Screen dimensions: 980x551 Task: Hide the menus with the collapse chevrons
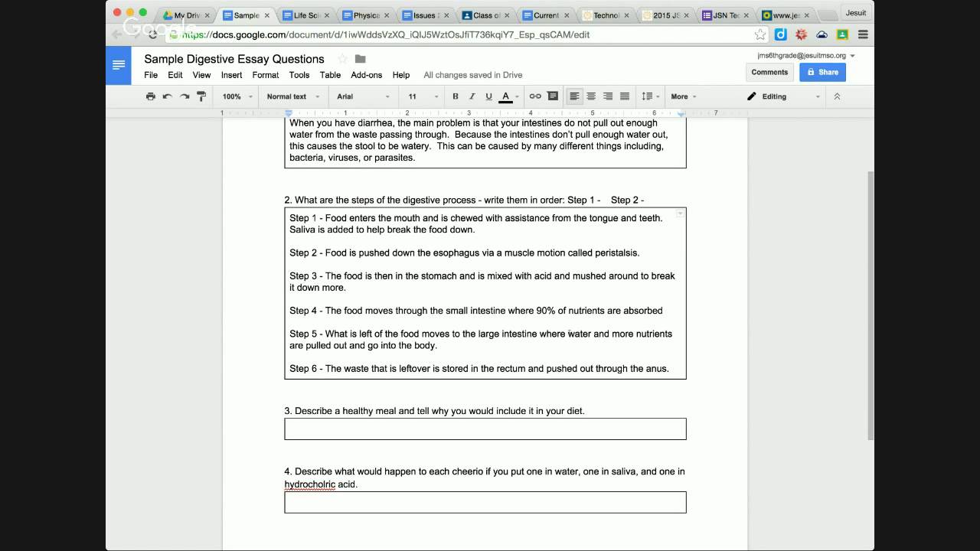click(x=837, y=96)
